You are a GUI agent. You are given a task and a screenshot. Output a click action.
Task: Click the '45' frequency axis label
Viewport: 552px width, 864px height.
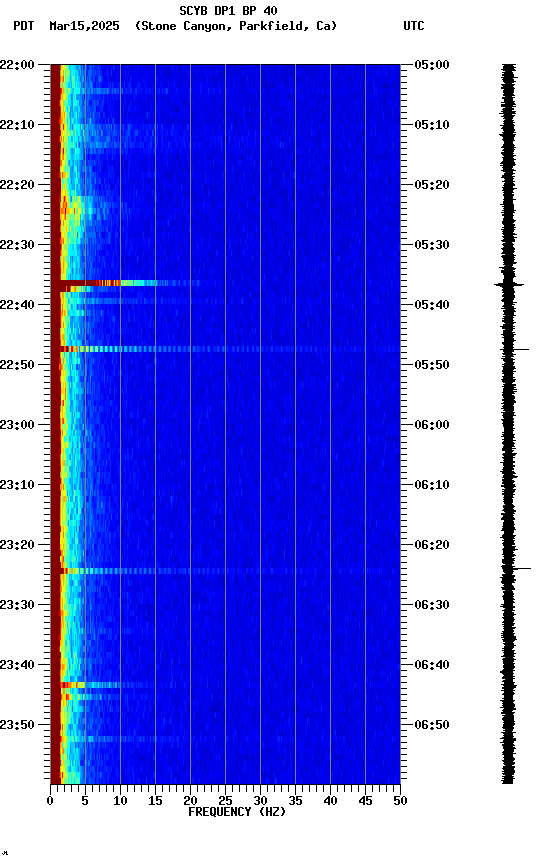365,801
